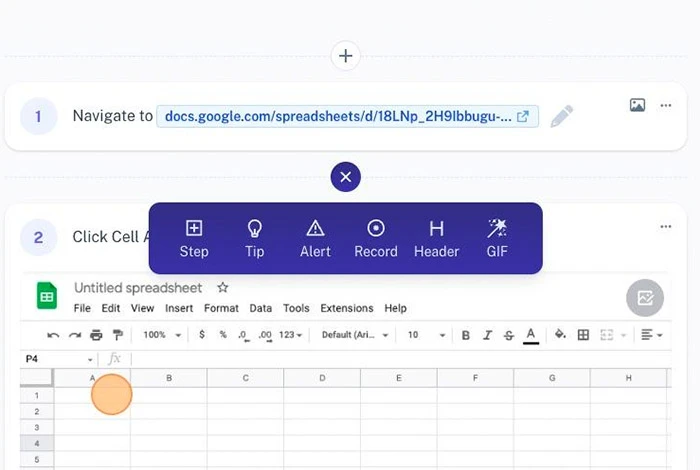This screenshot has height=470, width=700.
Task: Insert a new Step
Action: click(194, 239)
